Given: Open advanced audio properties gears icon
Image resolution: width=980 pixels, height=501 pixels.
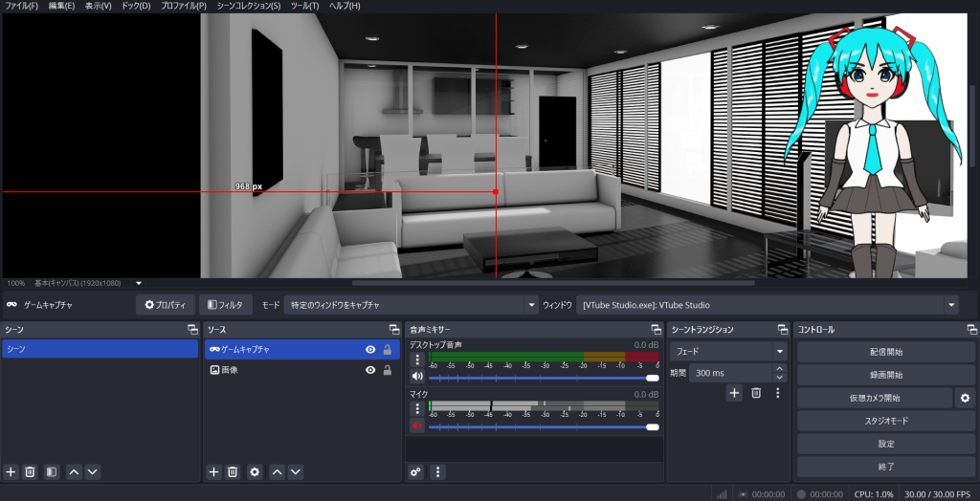Looking at the screenshot, I should [x=415, y=472].
